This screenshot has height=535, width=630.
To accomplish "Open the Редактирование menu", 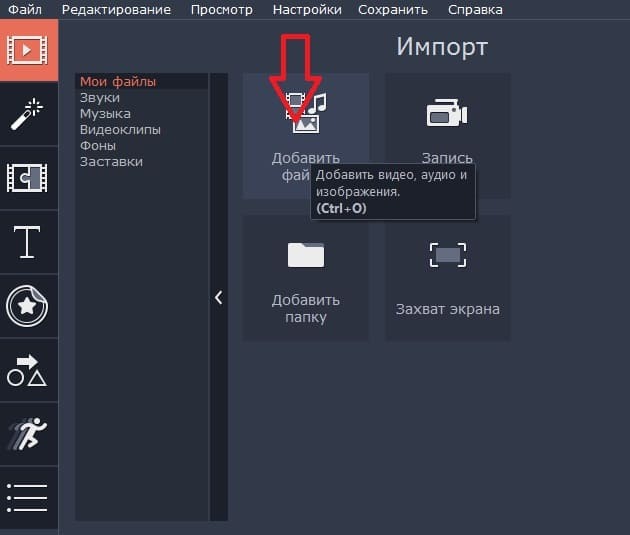I will pyautogui.click(x=116, y=9).
